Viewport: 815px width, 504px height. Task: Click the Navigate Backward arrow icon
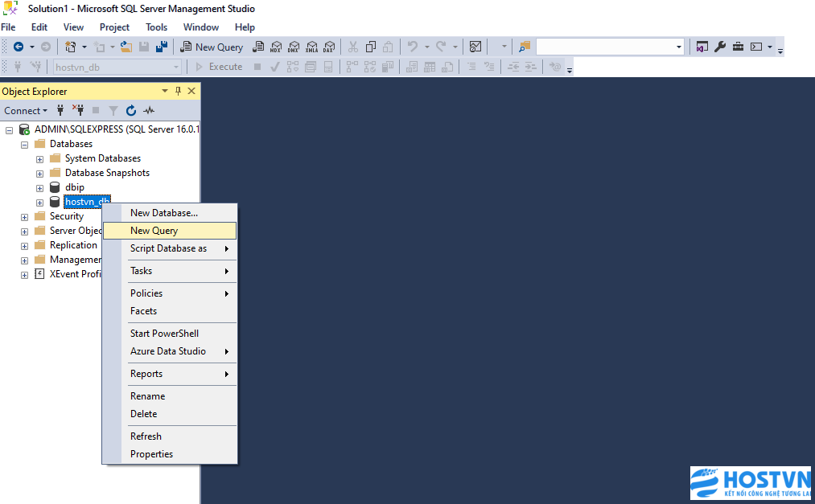coord(19,47)
